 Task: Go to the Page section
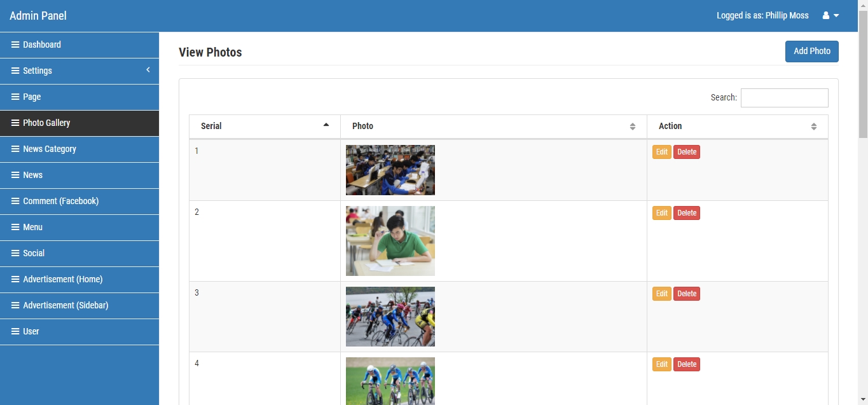point(79,97)
